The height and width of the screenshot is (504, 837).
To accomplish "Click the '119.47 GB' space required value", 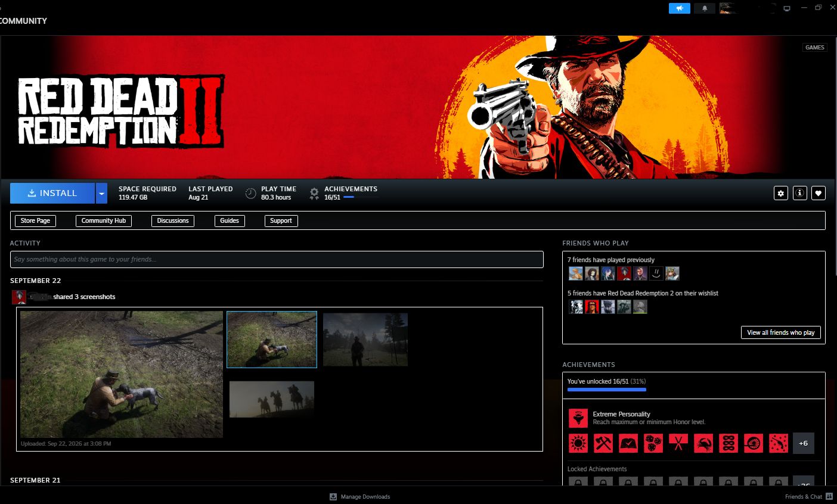I will tap(133, 197).
